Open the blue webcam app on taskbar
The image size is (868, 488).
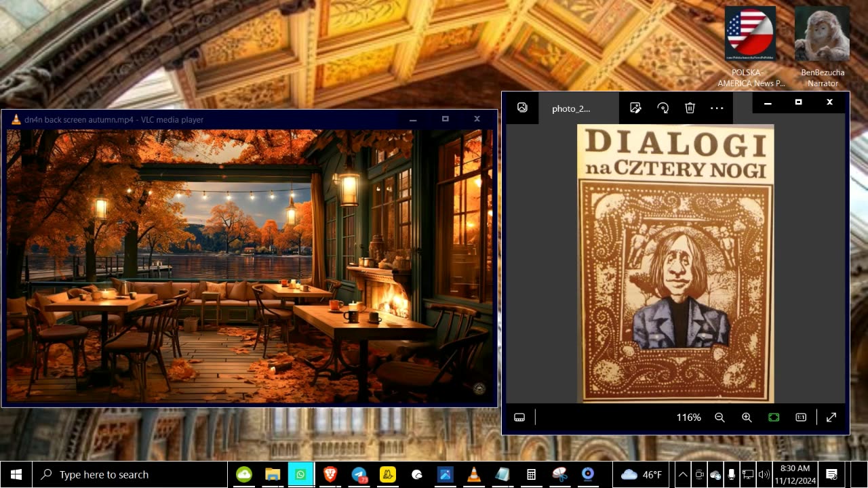[588, 474]
